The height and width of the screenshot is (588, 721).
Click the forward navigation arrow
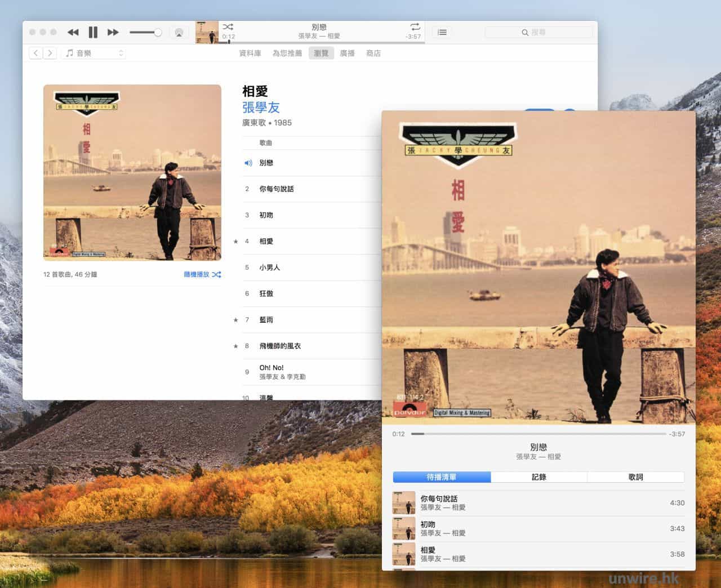(50, 53)
